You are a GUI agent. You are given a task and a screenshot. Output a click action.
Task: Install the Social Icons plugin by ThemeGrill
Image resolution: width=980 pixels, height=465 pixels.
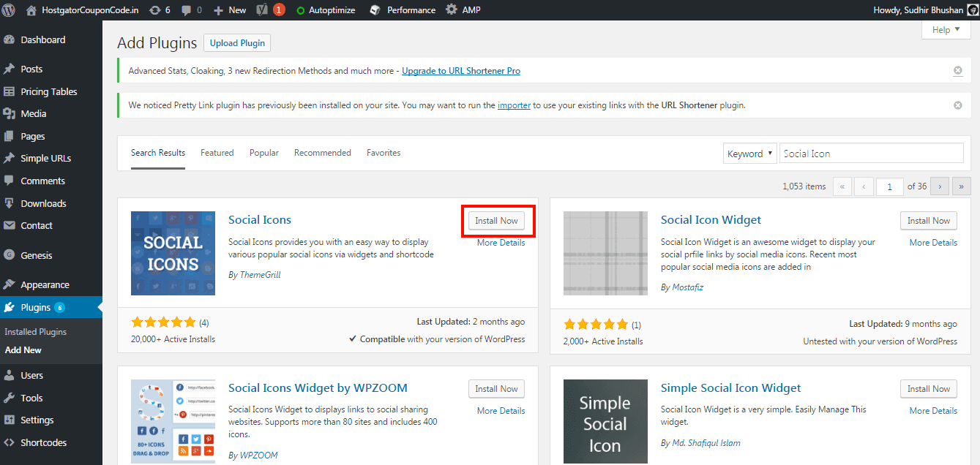[x=498, y=220]
